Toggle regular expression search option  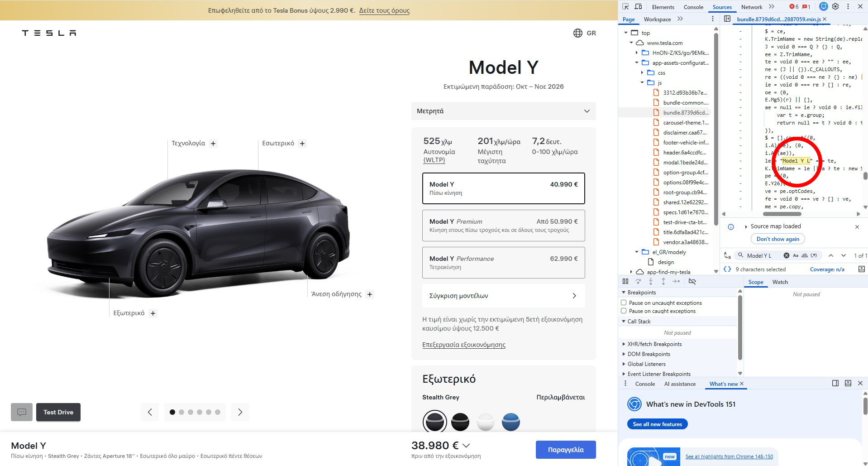pyautogui.click(x=814, y=255)
